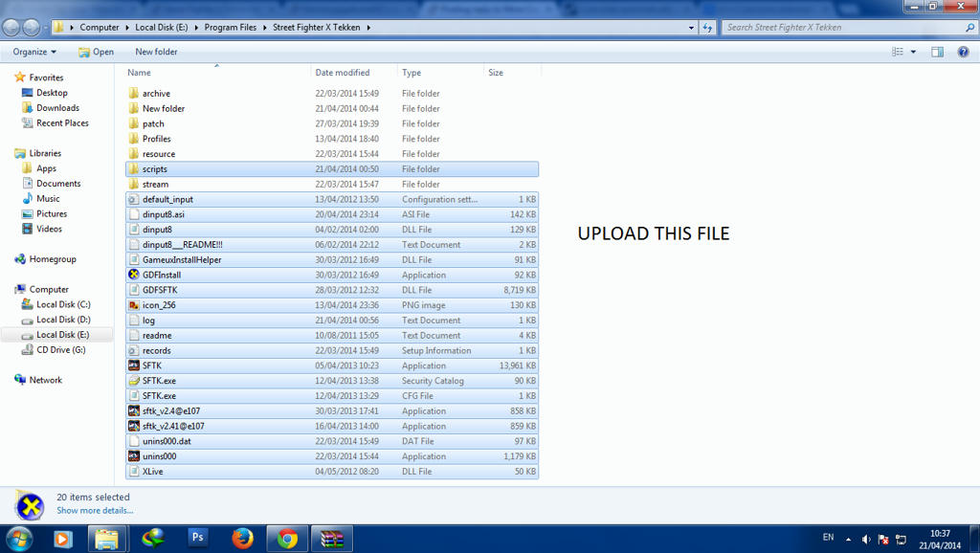This screenshot has height=553, width=980.
Task: Expand the arrow after Computer in address bar
Action: point(127,28)
